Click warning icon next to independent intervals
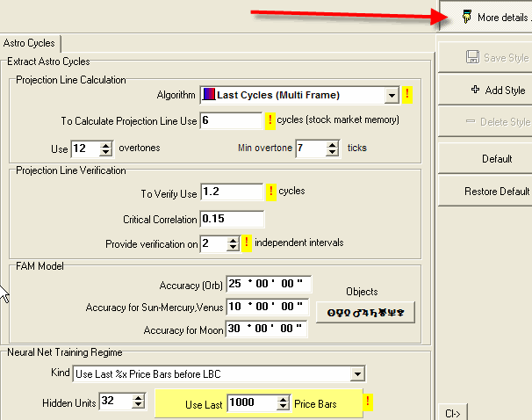The image size is (532, 420). pos(248,243)
